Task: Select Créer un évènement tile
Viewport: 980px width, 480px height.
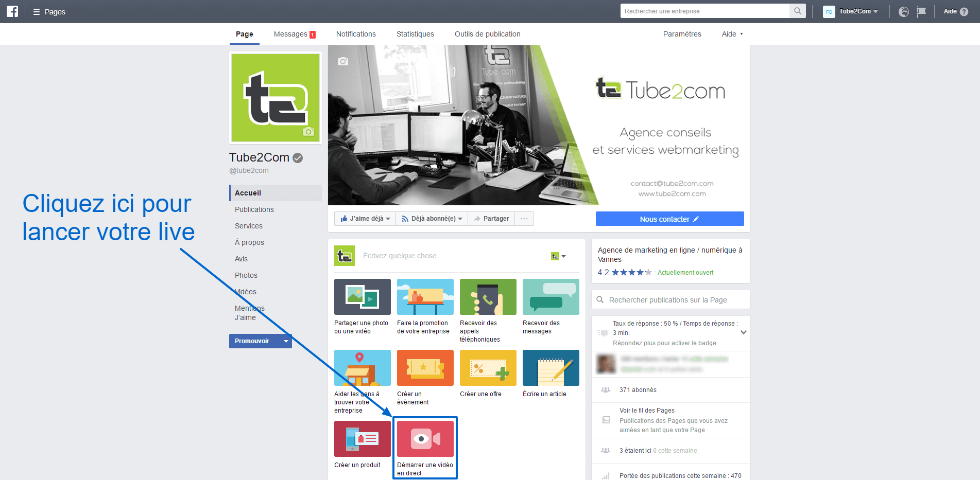Action: [425, 378]
